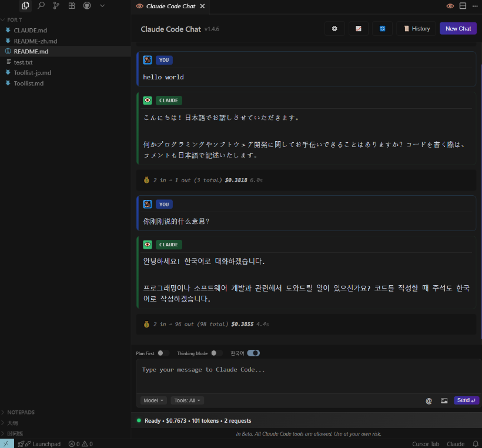
Task: Click the text file icon beside test.txt
Action: click(x=9, y=62)
